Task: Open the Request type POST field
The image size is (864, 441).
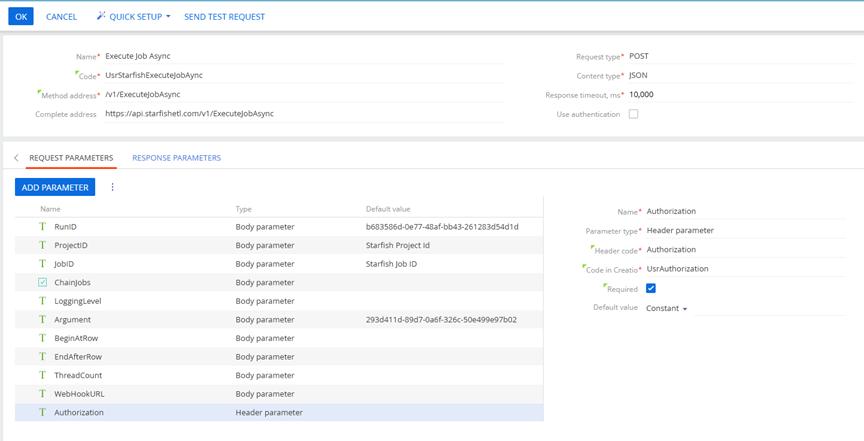Action: click(x=741, y=56)
